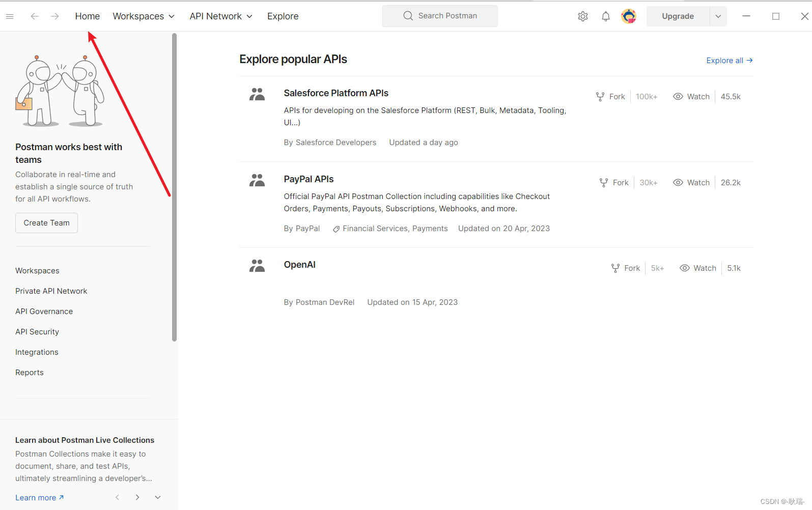Open the OpenAI title
Viewport: 812px width, 510px height.
tap(299, 265)
